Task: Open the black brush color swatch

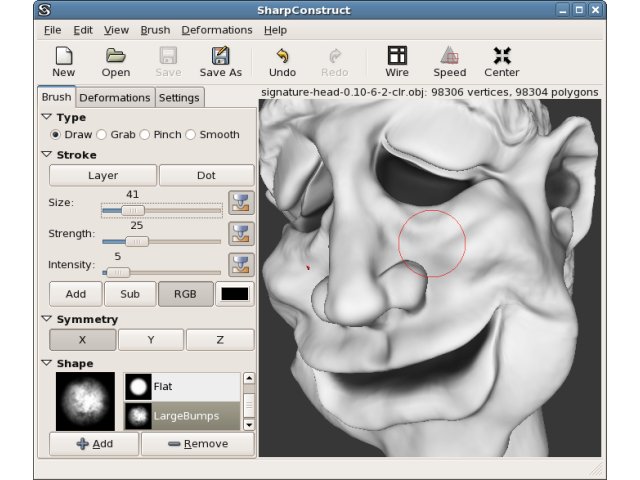Action: pos(235,294)
